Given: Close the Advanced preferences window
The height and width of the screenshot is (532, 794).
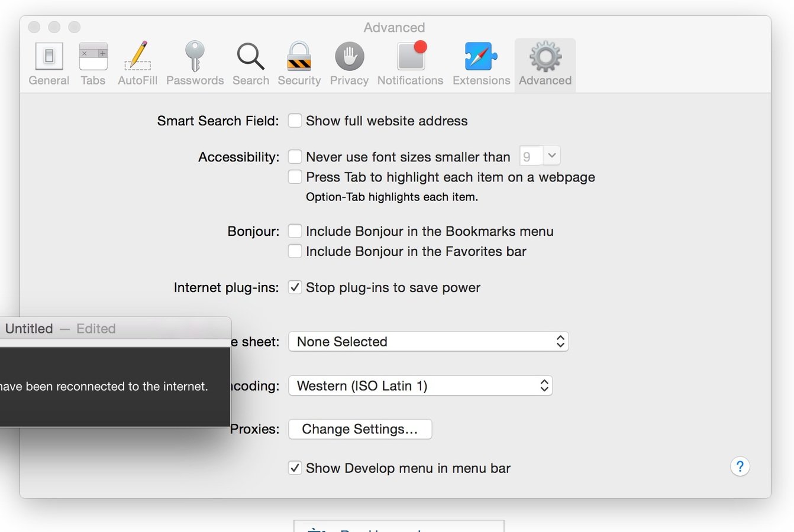Looking at the screenshot, I should coord(34,27).
